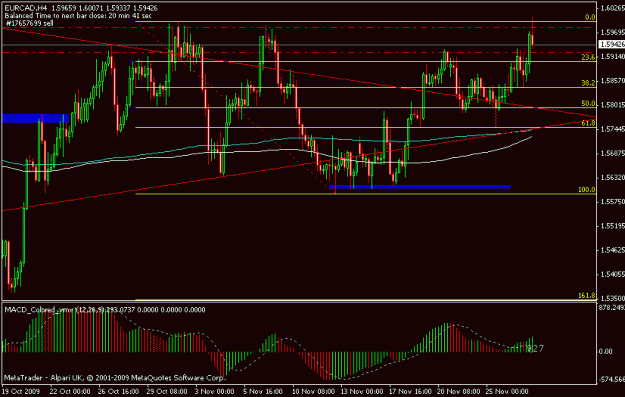Click the '22 Oct 00:00' time axis label
This screenshot has height=397, width=625.
[x=70, y=391]
